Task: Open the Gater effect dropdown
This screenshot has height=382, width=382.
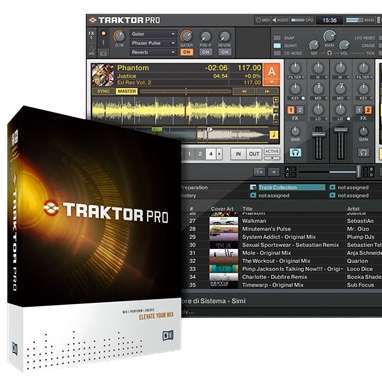Action: (153, 34)
